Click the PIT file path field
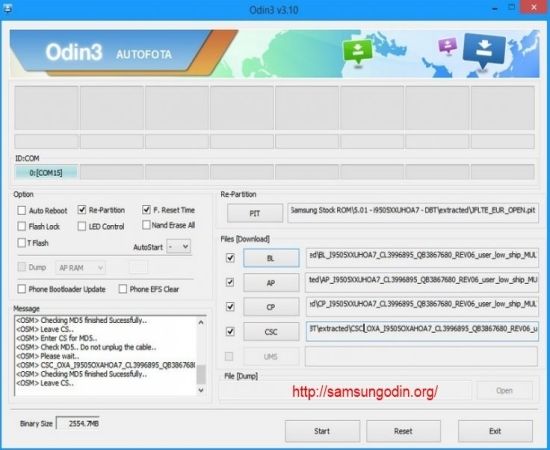 pos(413,213)
